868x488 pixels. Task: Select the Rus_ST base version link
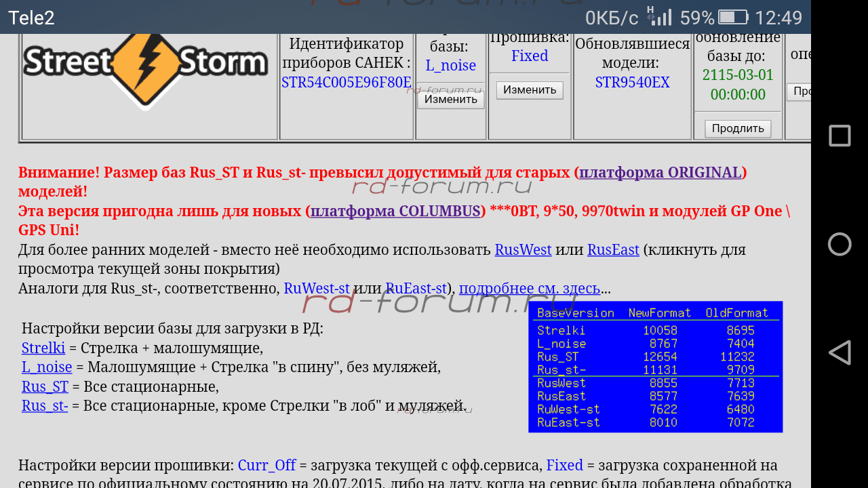tap(45, 386)
